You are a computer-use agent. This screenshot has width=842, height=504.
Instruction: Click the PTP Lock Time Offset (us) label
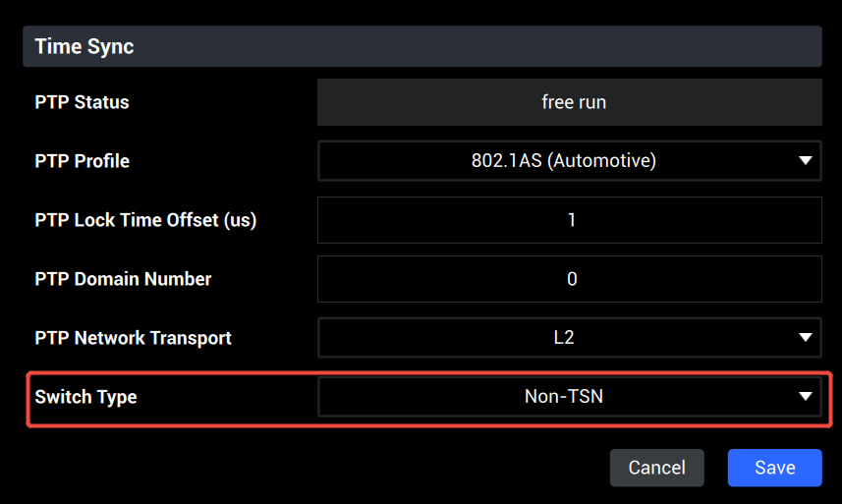point(145,220)
